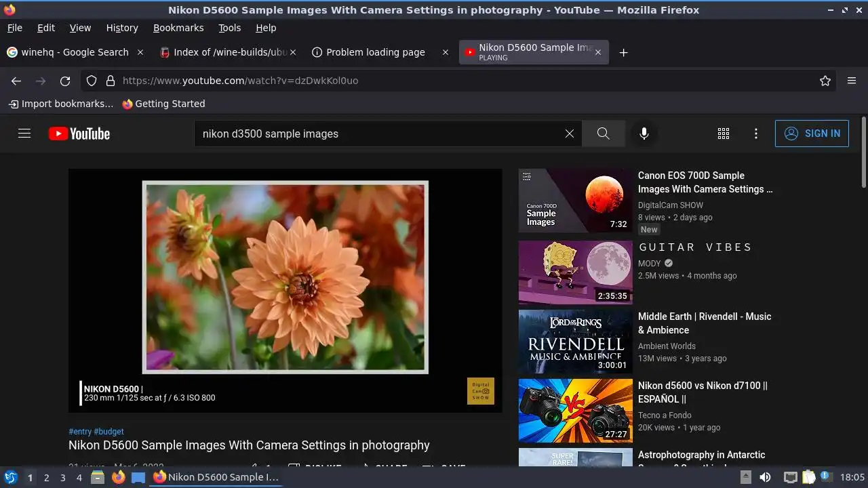Viewport: 868px width, 488px height.
Task: Open tracking protection shield icon
Action: (92, 81)
